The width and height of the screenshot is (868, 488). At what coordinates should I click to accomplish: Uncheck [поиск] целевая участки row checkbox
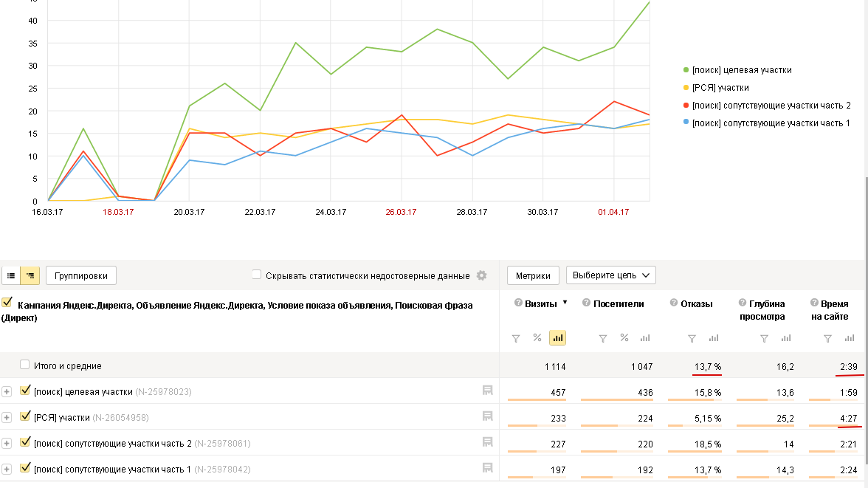pyautogui.click(x=25, y=391)
